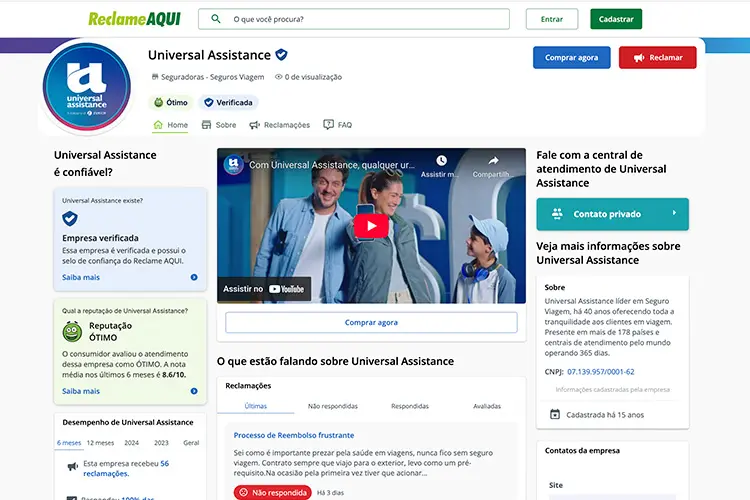Viewport: 750px width, 500px height.
Task: Click the FAQ question bubble icon
Action: click(x=329, y=124)
